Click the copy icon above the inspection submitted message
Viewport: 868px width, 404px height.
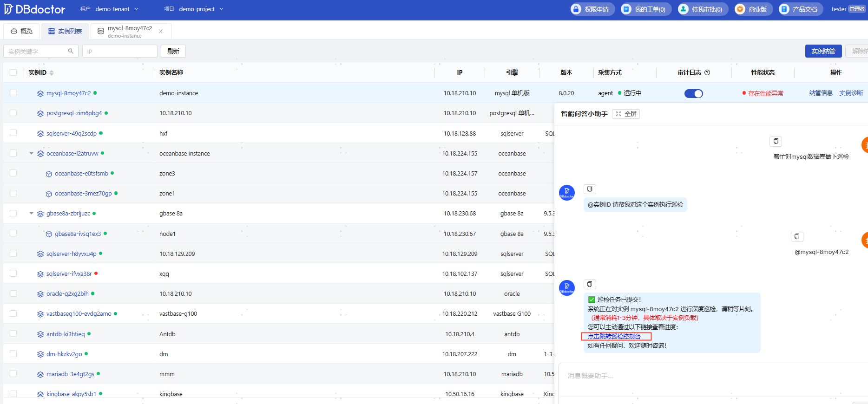click(590, 284)
